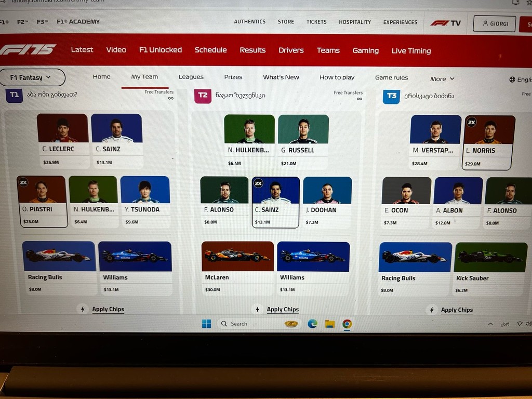Select the L. Norris driver card
Screen dimensions: 532x399
(x=489, y=143)
